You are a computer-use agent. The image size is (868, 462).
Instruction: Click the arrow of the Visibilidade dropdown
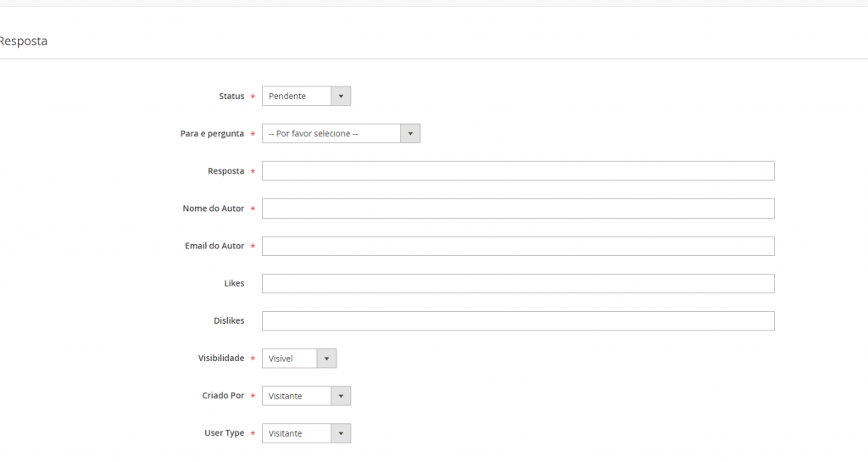point(326,359)
